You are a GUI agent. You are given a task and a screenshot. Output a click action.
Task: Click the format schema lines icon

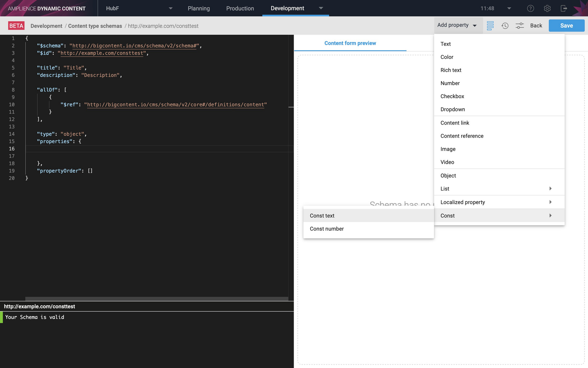click(490, 26)
